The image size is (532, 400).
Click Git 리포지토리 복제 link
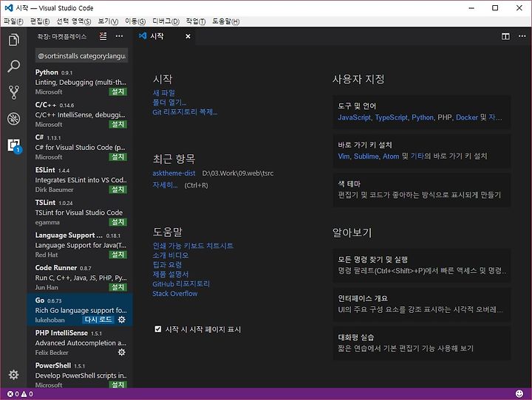point(185,112)
